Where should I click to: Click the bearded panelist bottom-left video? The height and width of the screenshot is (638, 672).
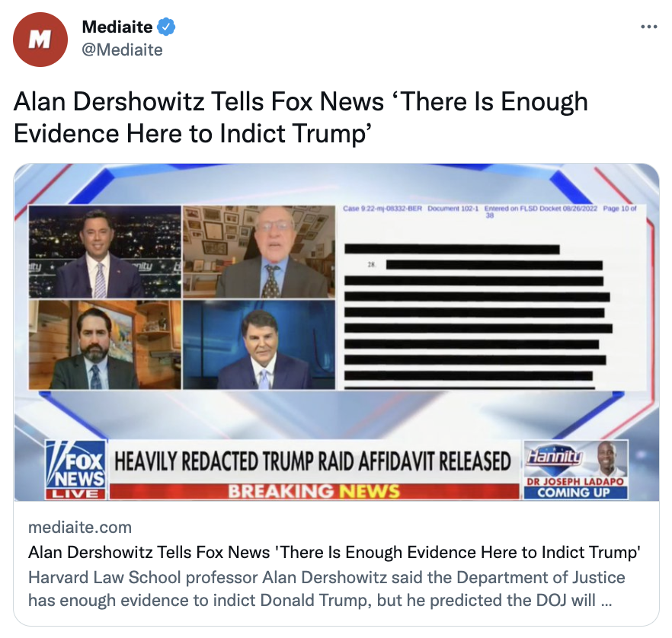tap(104, 344)
